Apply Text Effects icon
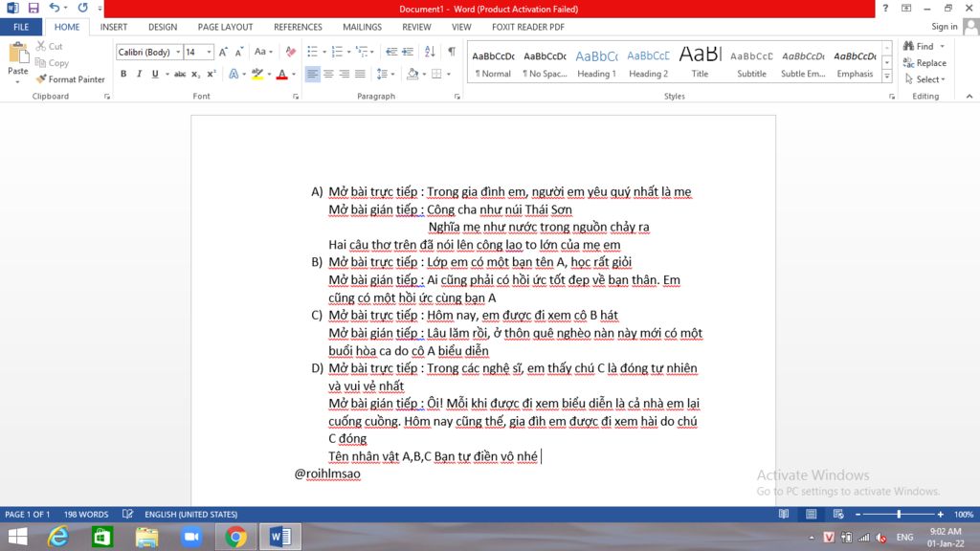Image resolution: width=980 pixels, height=551 pixels. [234, 74]
